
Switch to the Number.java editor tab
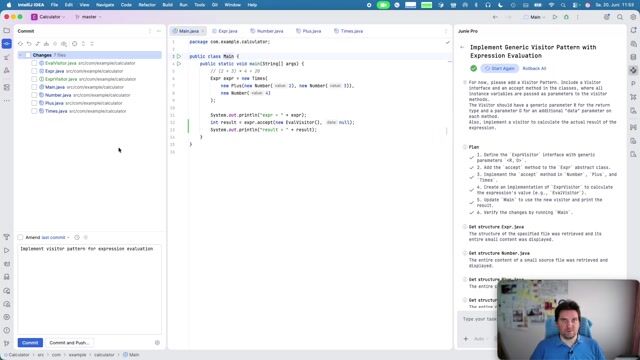(x=267, y=31)
